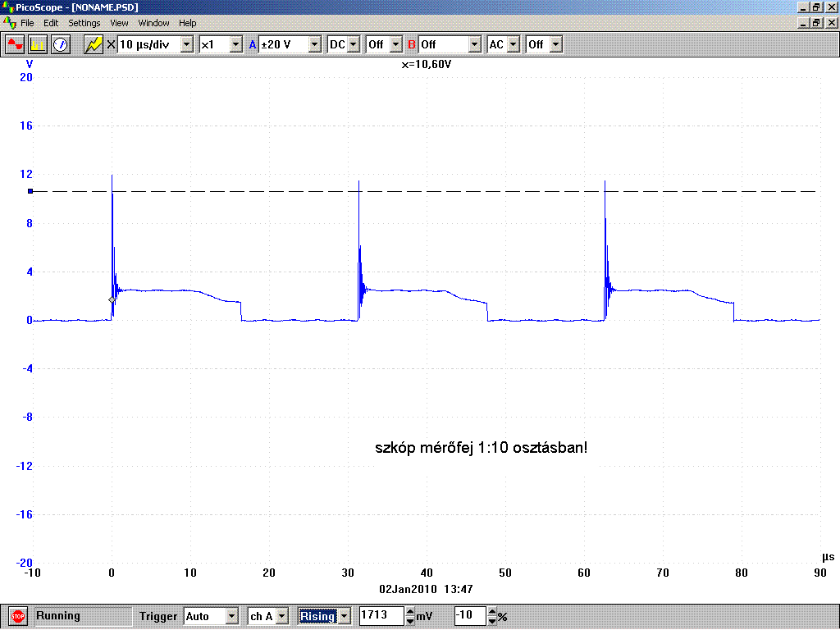Click the date stamp 02Jan2010 13:47
This screenshot has height=630, width=840.
tap(426, 589)
